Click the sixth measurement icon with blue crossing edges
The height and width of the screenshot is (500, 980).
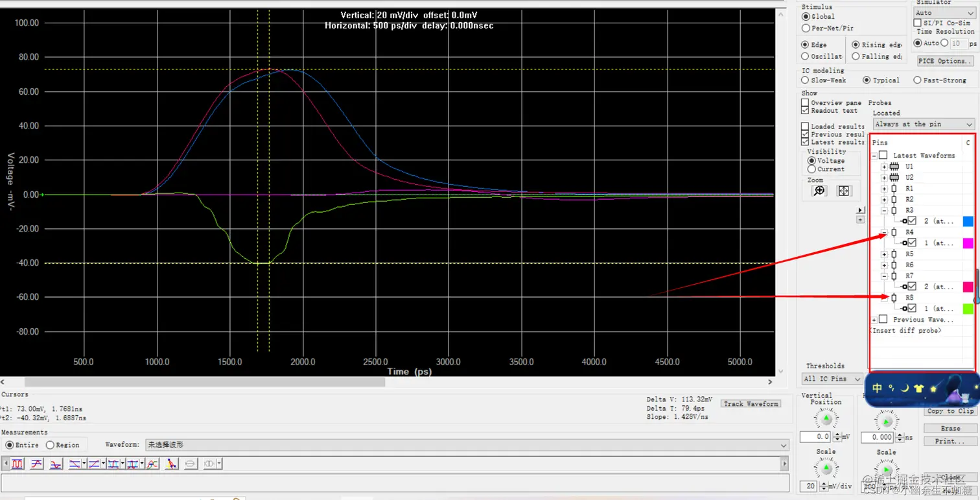(113, 464)
